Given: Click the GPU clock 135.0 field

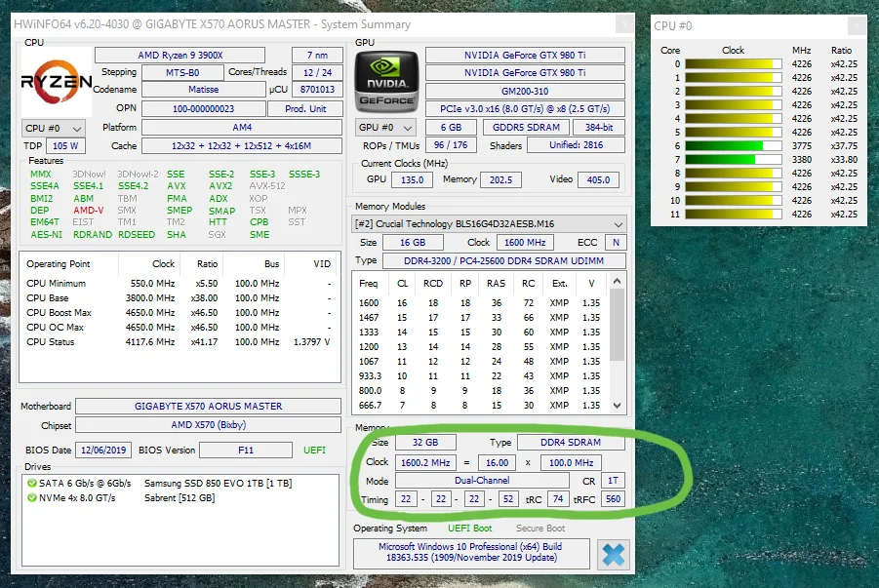Looking at the screenshot, I should point(412,180).
